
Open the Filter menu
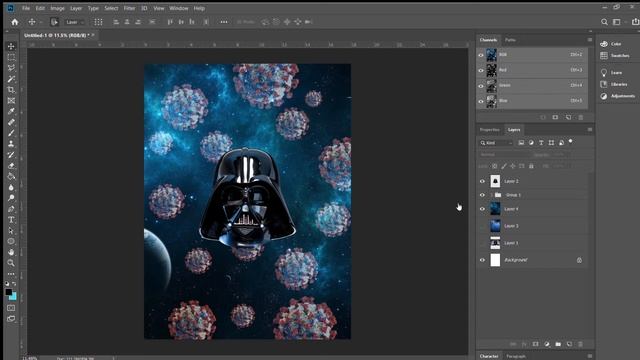pos(129,8)
